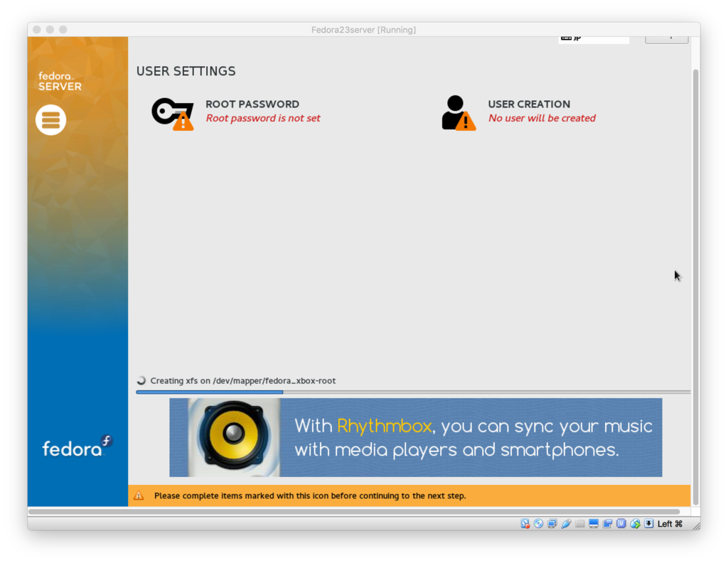Click the vertical scrollbar of the VM window
Image resolution: width=728 pixels, height=563 pixels.
[695, 286]
